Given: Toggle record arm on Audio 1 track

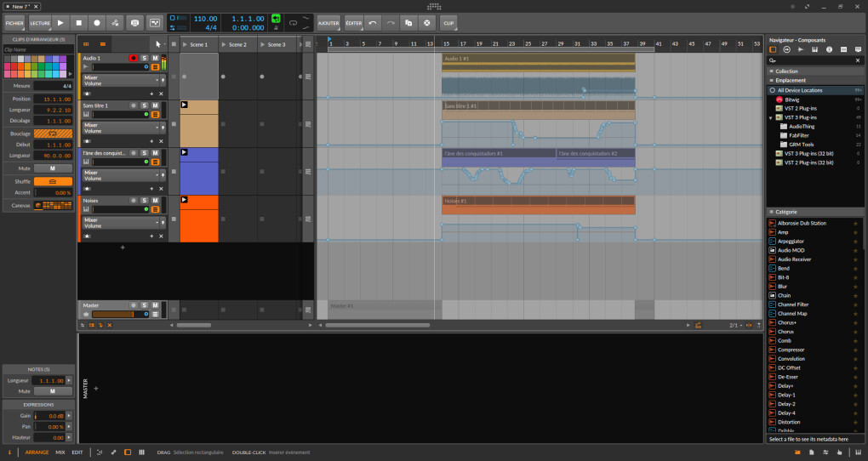Looking at the screenshot, I should (x=134, y=58).
